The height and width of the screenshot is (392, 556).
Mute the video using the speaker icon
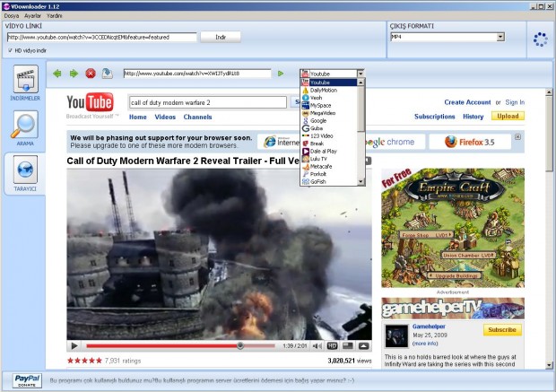pos(317,346)
